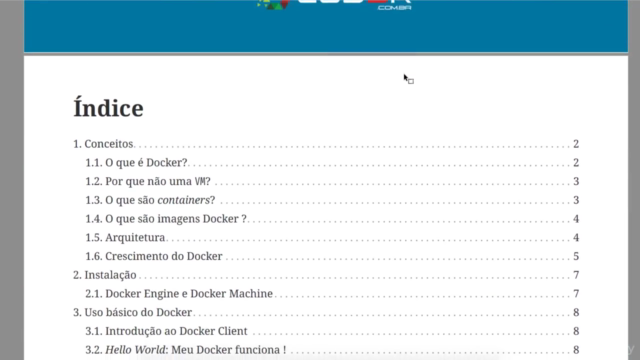Open the '1. Conceitos' index entry

coord(103,144)
